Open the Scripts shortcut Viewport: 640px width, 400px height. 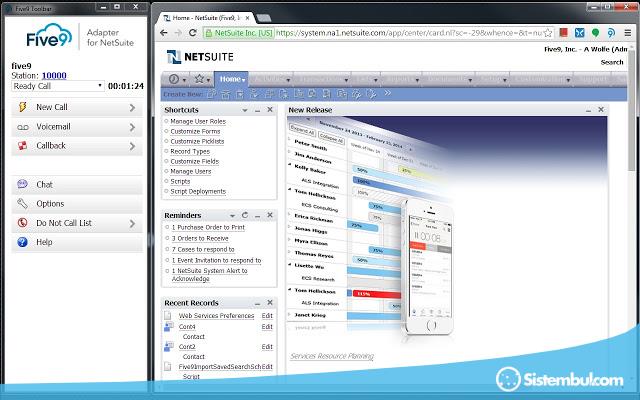pos(180,181)
